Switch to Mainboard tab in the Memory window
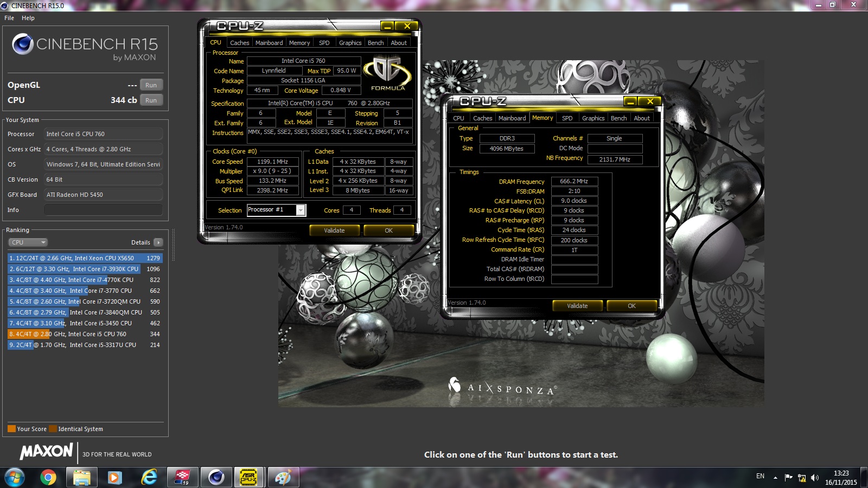This screenshot has width=868, height=488. pos(512,118)
